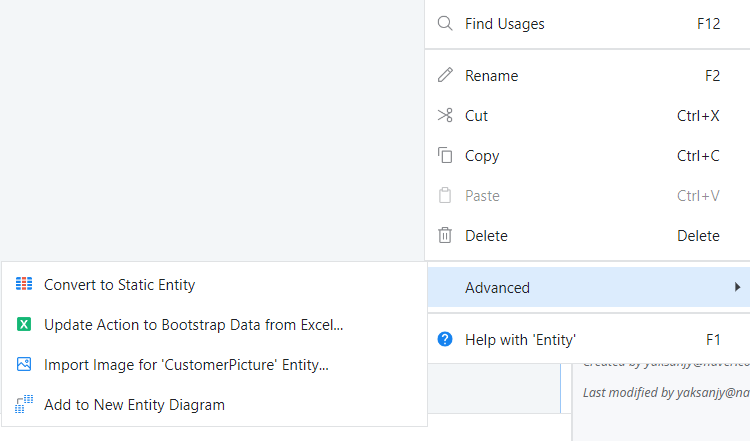Select Find Usages from the context menu
The width and height of the screenshot is (750, 441).
505,24
